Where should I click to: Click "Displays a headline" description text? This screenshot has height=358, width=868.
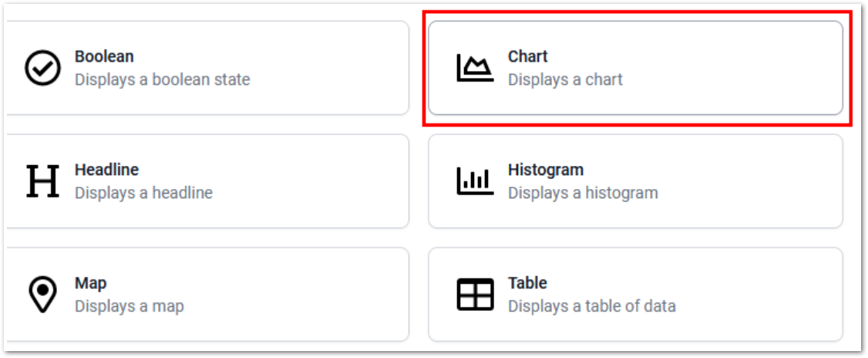tap(143, 193)
